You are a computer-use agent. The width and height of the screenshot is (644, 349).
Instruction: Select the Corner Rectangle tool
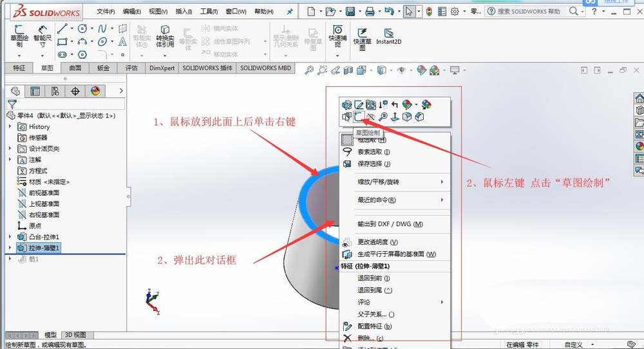[x=62, y=41]
